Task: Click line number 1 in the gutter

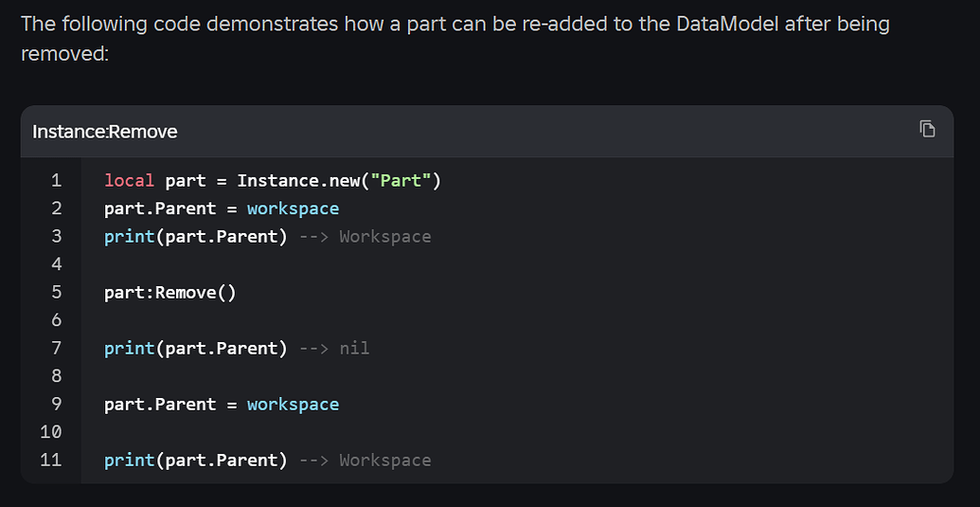Action: point(56,180)
